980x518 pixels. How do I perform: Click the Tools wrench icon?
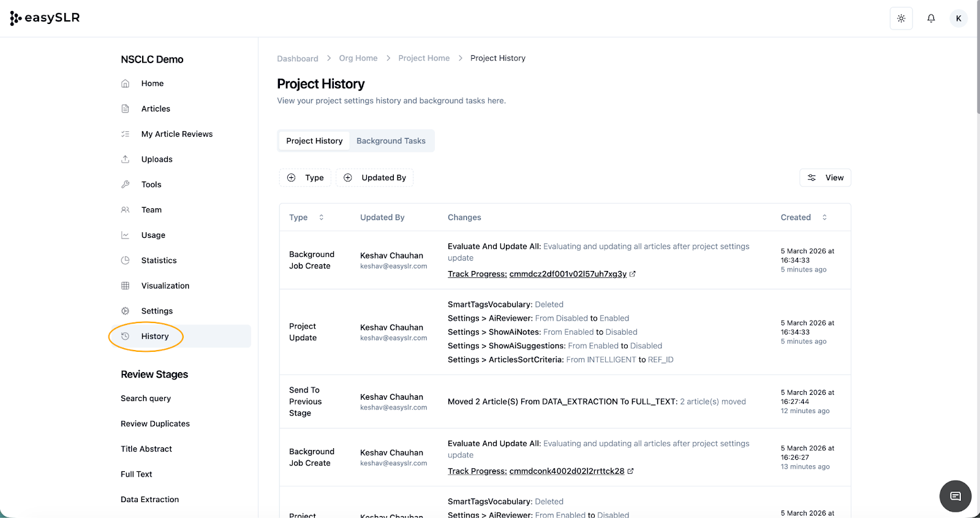(126, 185)
